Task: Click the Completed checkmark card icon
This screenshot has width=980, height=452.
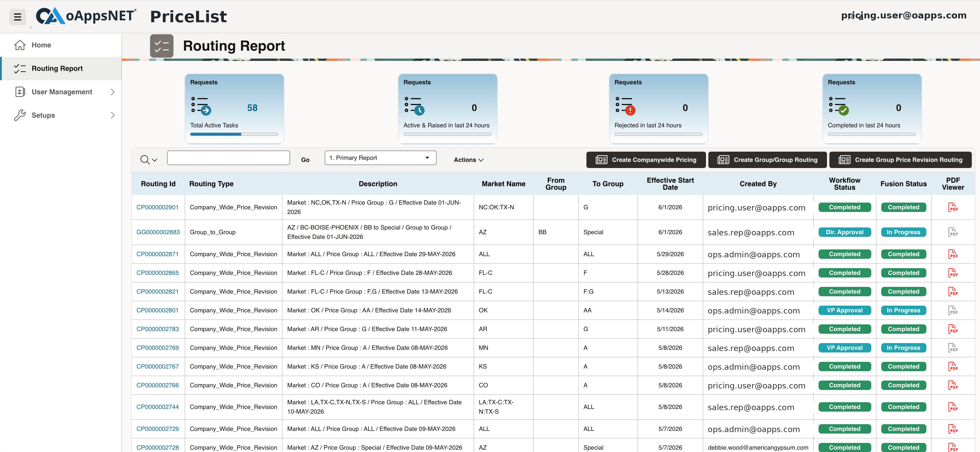Action: click(x=839, y=105)
